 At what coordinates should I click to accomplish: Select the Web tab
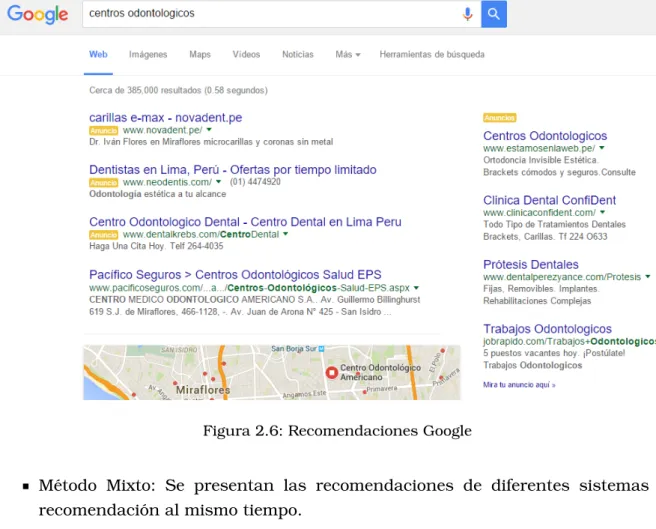click(x=98, y=54)
